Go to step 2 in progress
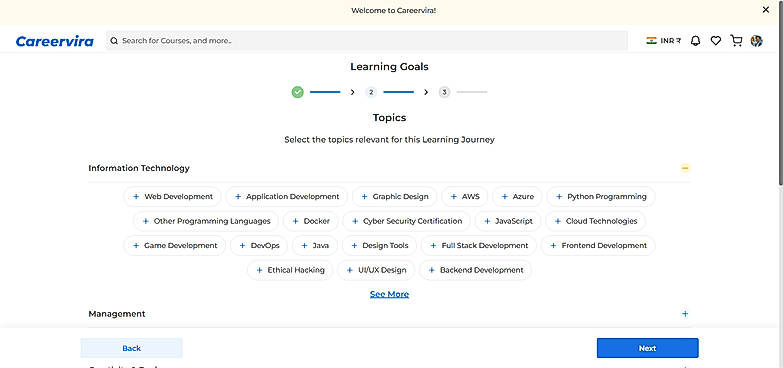 (371, 92)
